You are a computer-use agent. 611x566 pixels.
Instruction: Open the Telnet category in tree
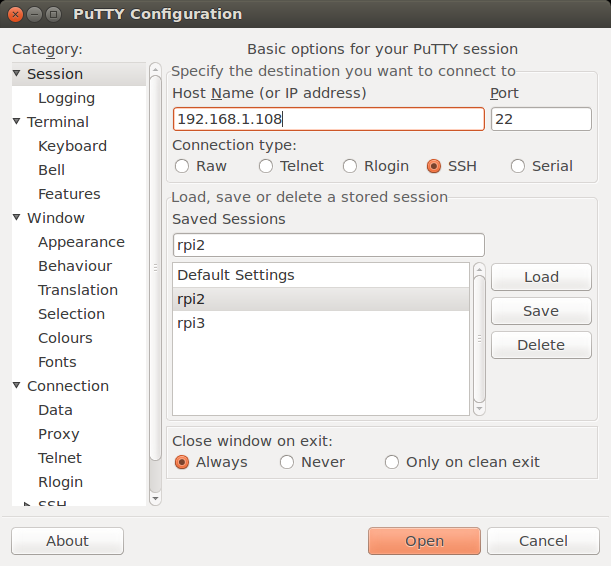pos(60,458)
